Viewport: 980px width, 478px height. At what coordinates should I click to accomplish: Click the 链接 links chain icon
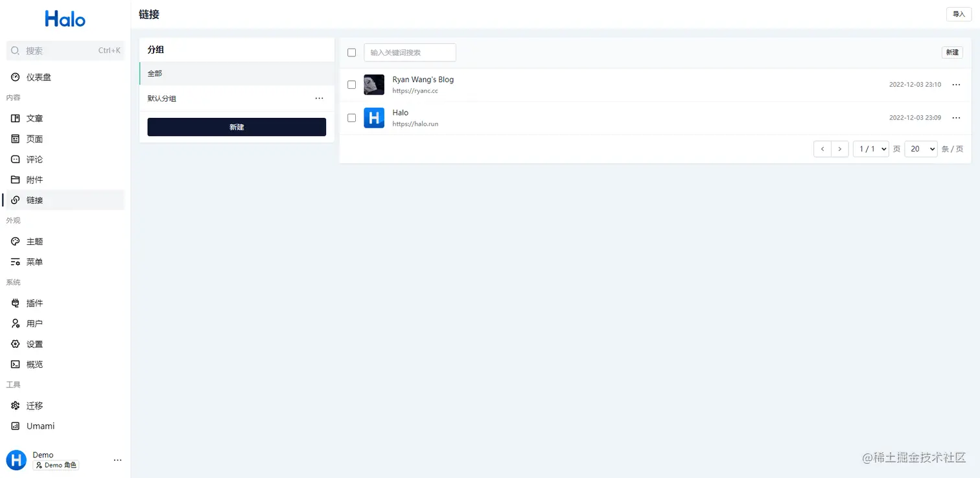tap(16, 200)
